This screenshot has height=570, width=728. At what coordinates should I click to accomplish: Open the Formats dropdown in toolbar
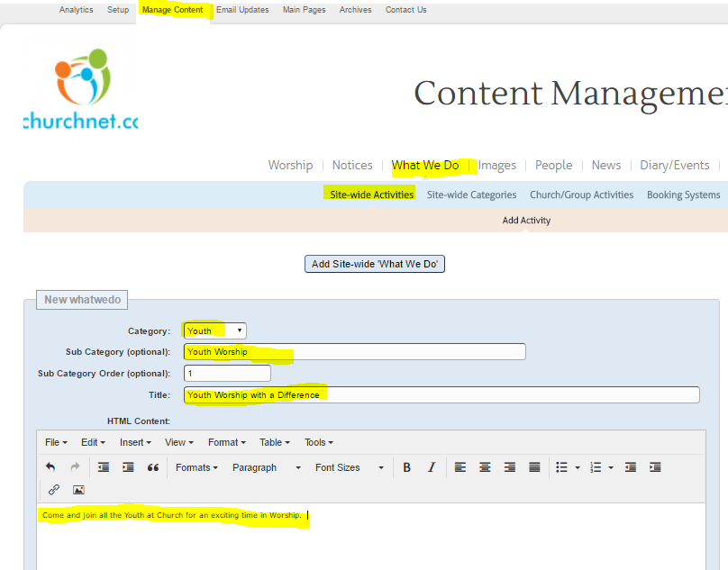click(x=196, y=467)
